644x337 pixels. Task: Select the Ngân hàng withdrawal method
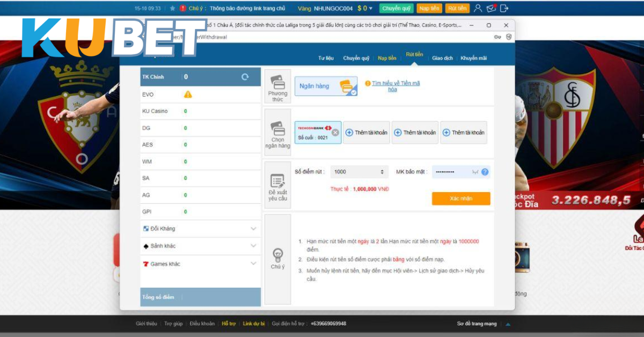[325, 86]
